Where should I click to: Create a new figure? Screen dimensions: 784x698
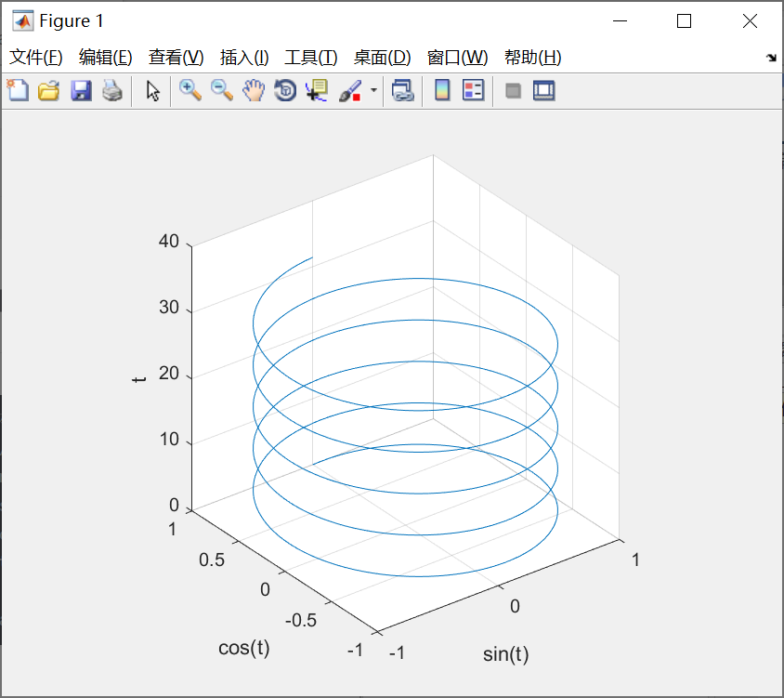(x=18, y=90)
